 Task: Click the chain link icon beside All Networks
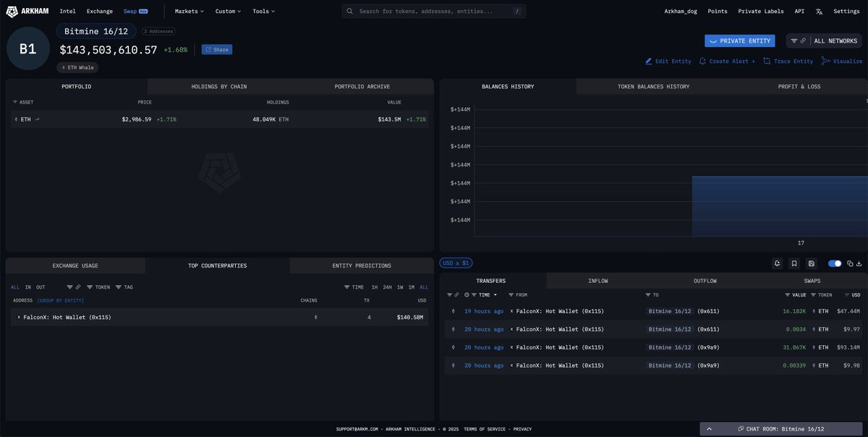tap(803, 41)
